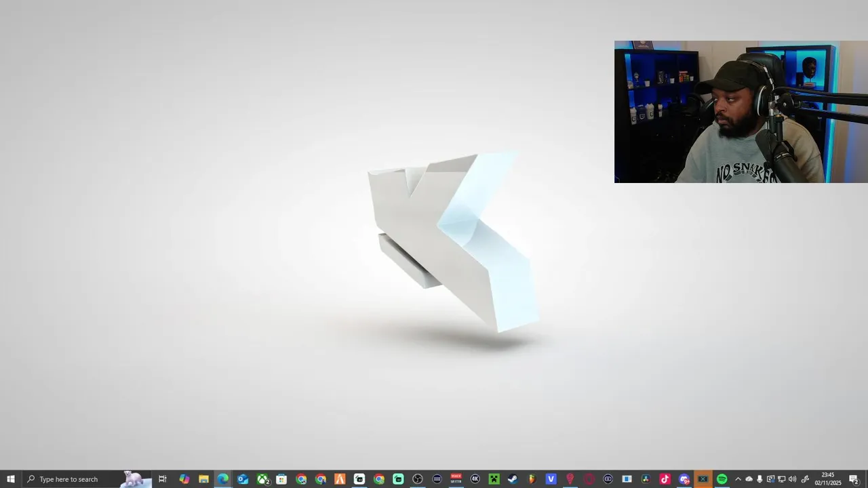Open Spotify from the taskbar
Viewport: 868px width, 488px height.
coord(722,479)
